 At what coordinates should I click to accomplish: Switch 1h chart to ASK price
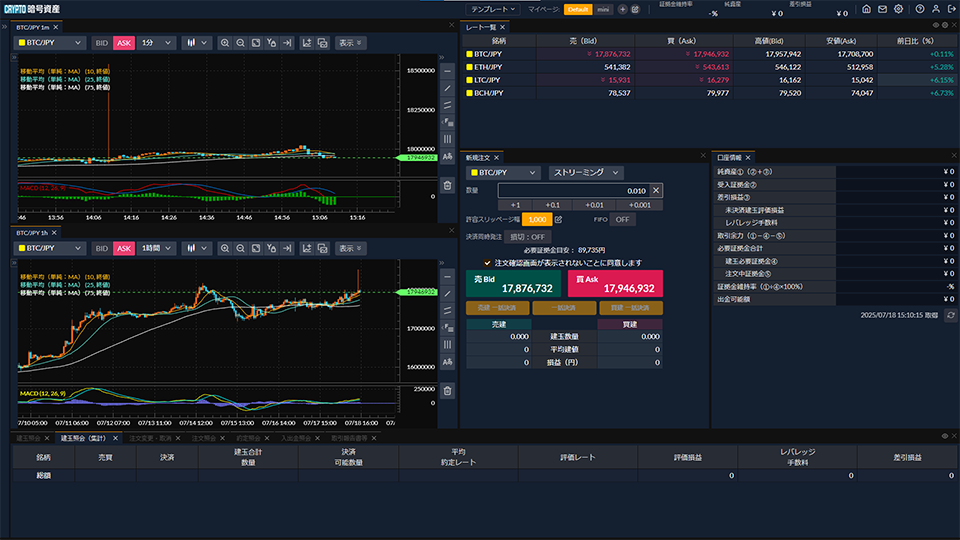124,248
